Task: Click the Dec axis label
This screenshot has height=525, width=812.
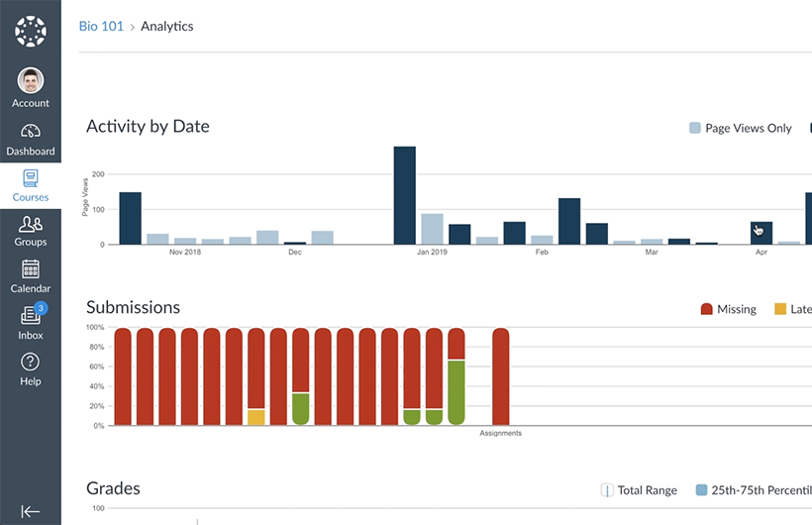Action: coord(295,252)
